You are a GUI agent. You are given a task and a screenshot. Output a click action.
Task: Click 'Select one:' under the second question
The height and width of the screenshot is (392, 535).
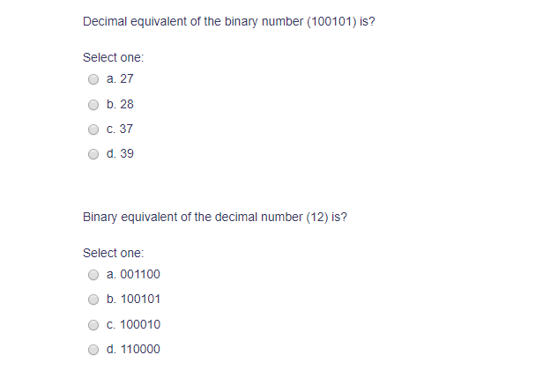coord(114,253)
